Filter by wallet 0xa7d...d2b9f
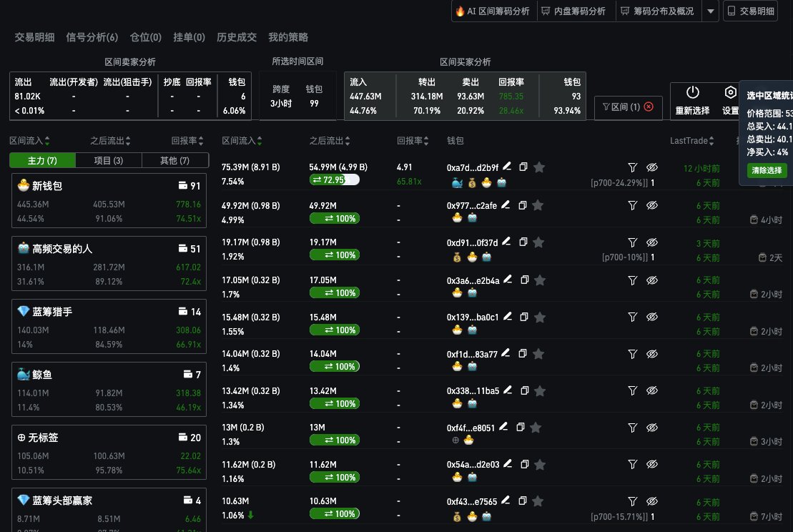793x532 pixels. click(632, 167)
